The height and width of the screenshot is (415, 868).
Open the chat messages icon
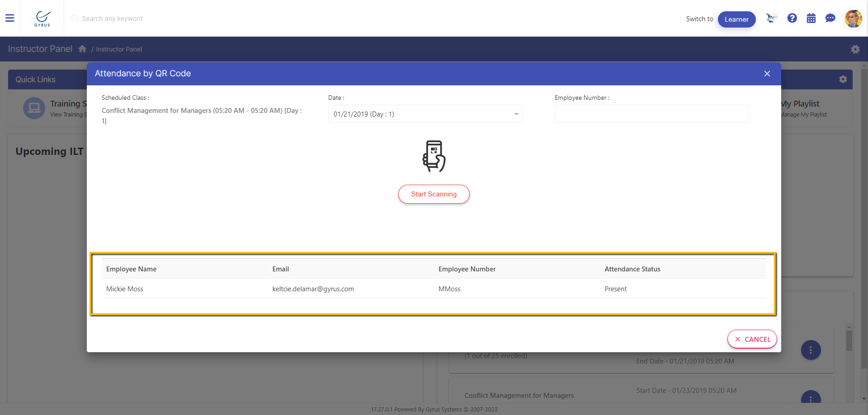click(830, 18)
